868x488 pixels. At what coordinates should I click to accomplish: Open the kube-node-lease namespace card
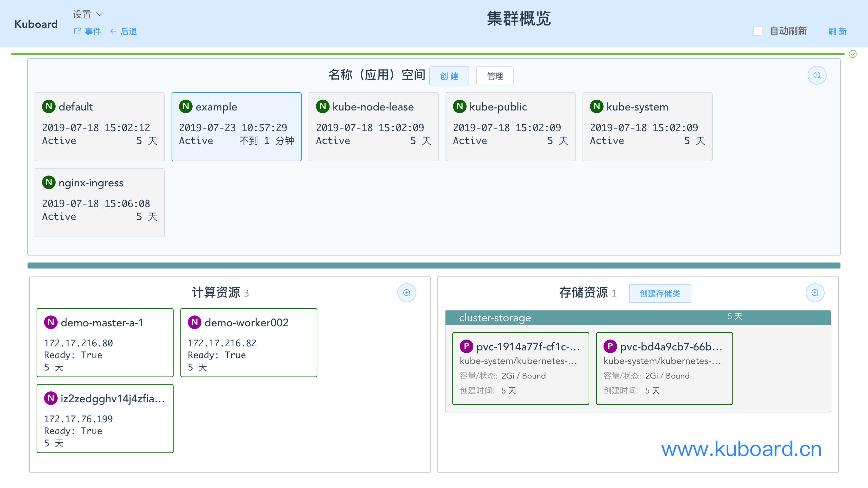pos(374,127)
